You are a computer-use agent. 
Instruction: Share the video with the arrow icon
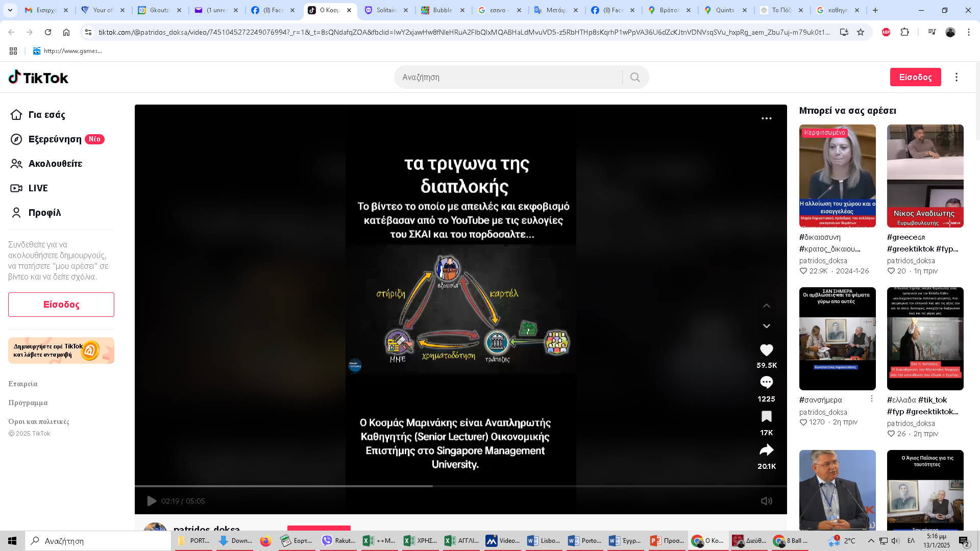click(x=766, y=450)
